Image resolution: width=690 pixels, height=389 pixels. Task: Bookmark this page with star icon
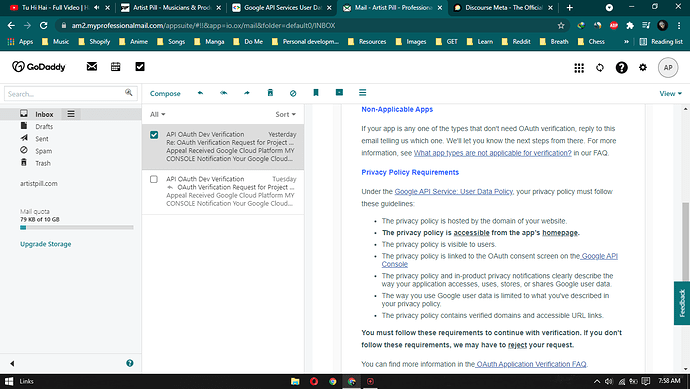pos(561,26)
